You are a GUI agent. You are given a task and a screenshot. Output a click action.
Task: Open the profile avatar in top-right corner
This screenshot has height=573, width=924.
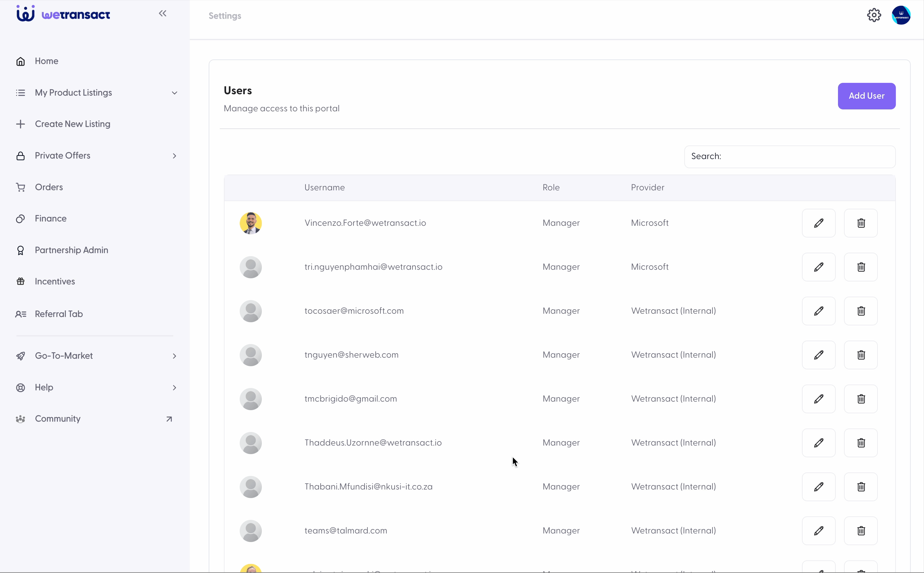(901, 15)
